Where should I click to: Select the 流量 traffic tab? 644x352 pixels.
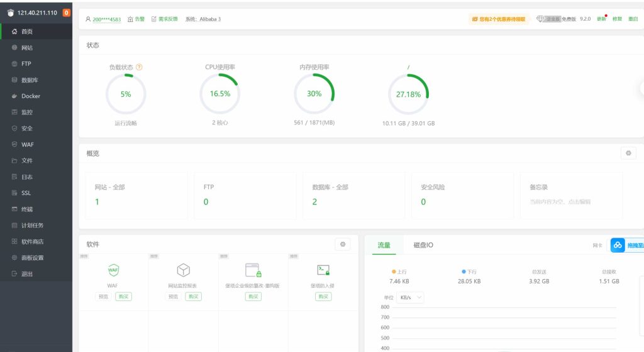[384, 245]
